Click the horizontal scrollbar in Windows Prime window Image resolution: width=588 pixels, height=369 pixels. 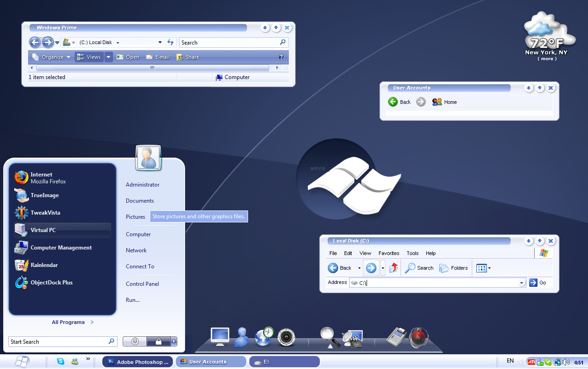(x=152, y=68)
